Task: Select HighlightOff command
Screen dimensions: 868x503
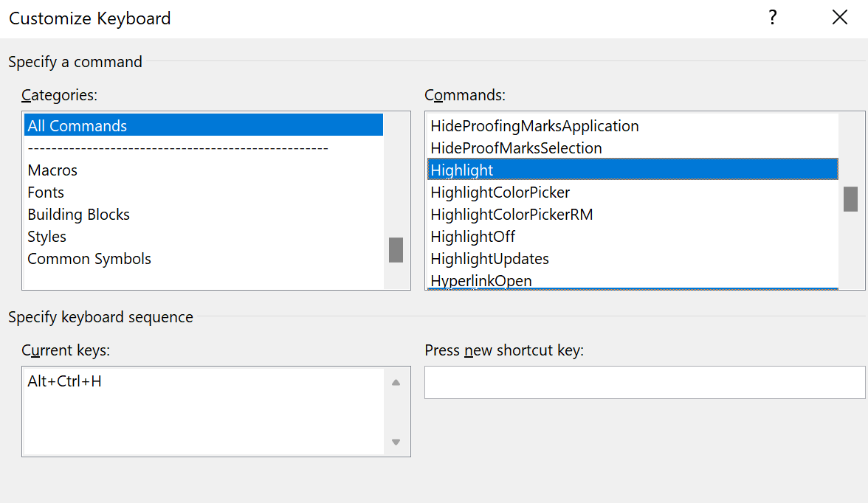Action: pyautogui.click(x=472, y=237)
